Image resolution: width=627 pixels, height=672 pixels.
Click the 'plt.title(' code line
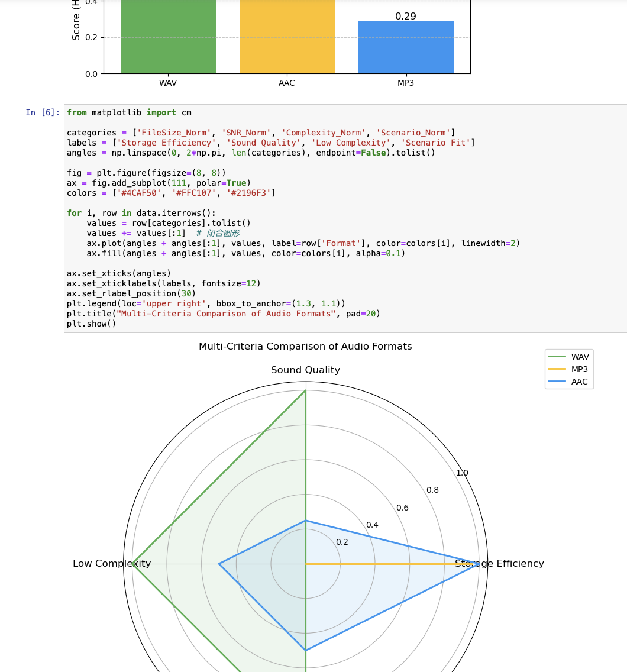coord(223,314)
